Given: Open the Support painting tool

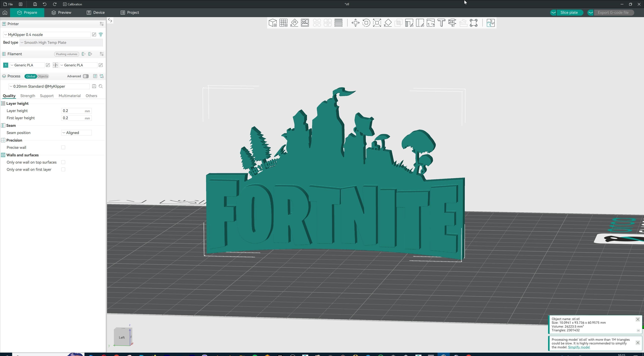Looking at the screenshot, I should click(x=409, y=23).
